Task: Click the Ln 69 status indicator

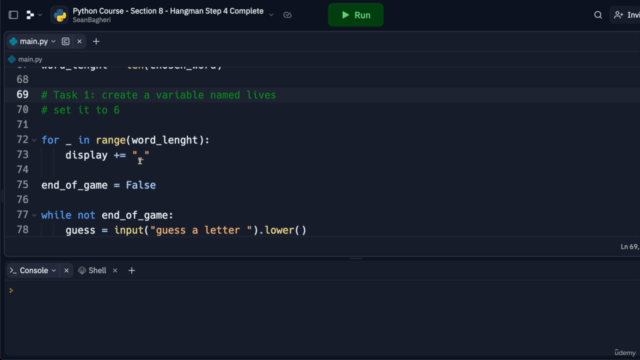Action: click(630, 247)
